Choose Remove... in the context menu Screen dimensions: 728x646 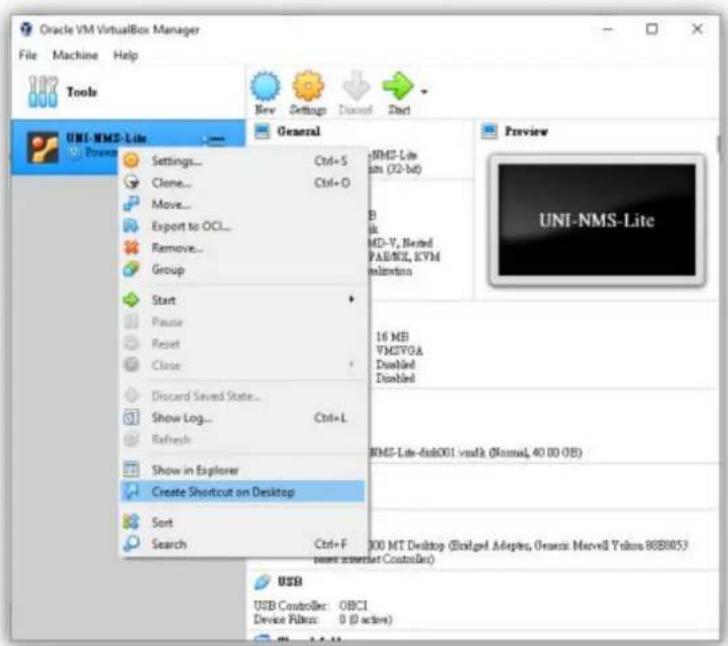(x=241, y=248)
